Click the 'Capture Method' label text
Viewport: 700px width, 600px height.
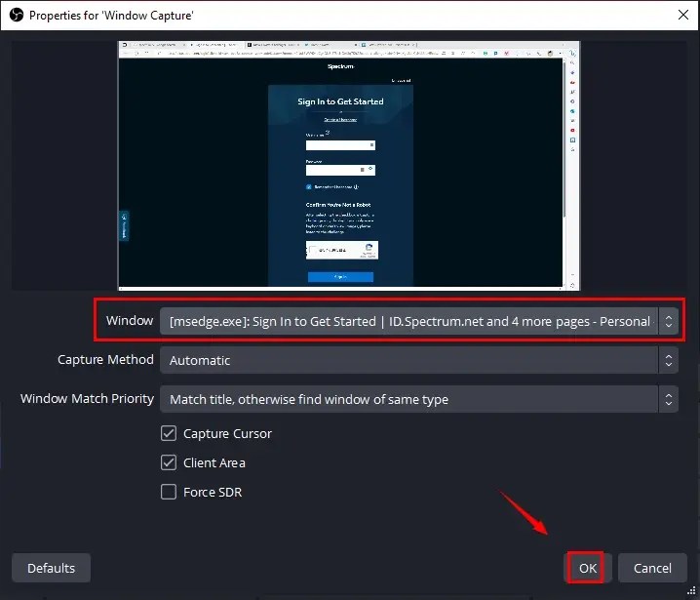tap(105, 360)
